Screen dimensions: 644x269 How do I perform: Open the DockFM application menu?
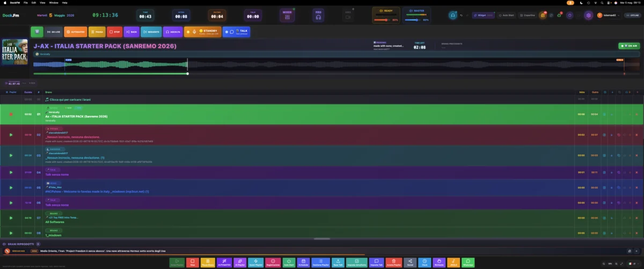14,2
